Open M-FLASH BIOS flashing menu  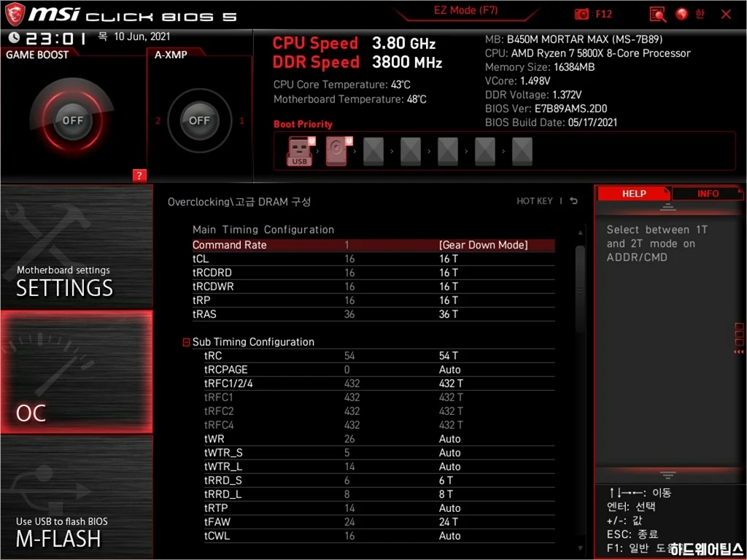(x=76, y=497)
